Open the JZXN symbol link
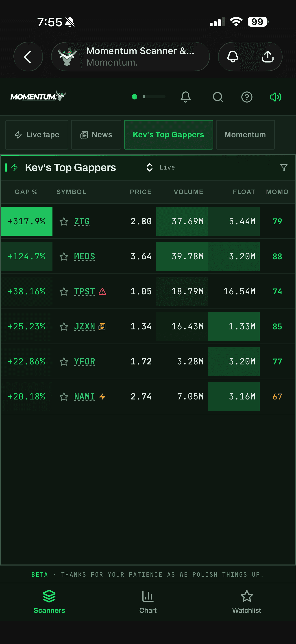The image size is (296, 644). pyautogui.click(x=84, y=326)
